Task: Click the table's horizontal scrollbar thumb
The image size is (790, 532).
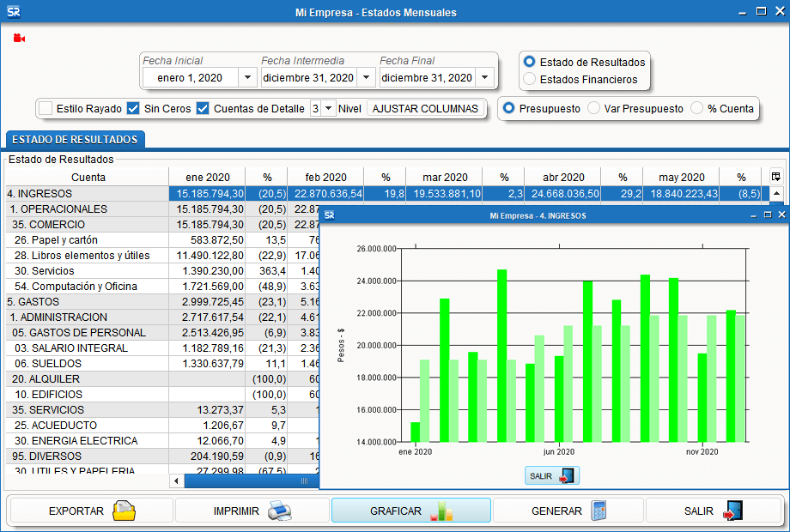Action: [x=252, y=481]
